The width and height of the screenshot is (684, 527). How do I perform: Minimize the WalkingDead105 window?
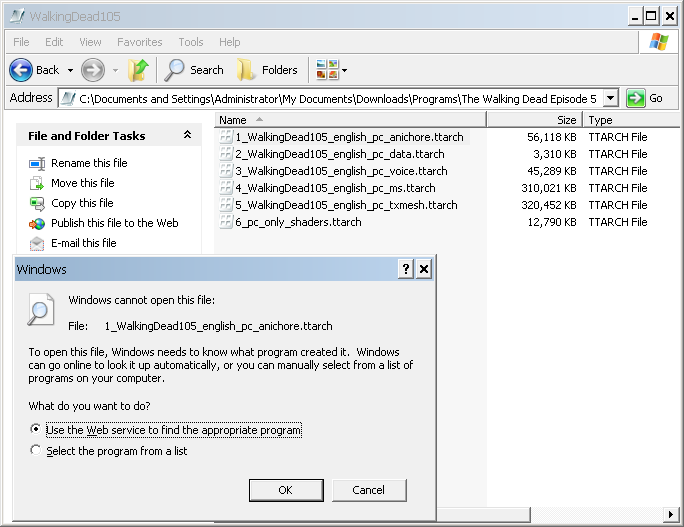635,17
